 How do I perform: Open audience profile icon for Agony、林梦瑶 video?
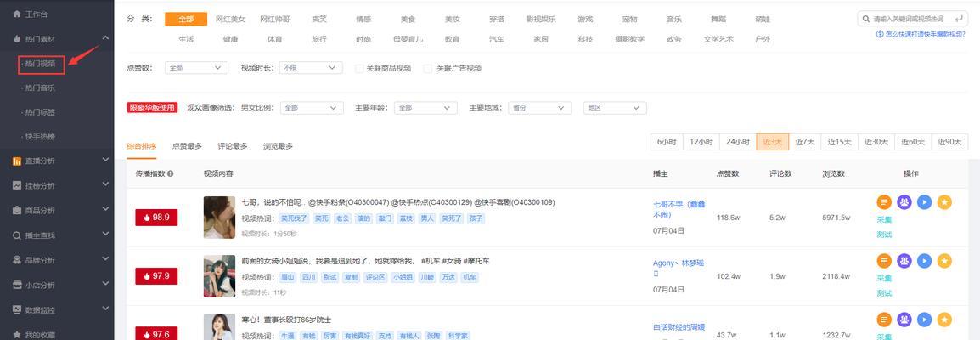point(904,261)
